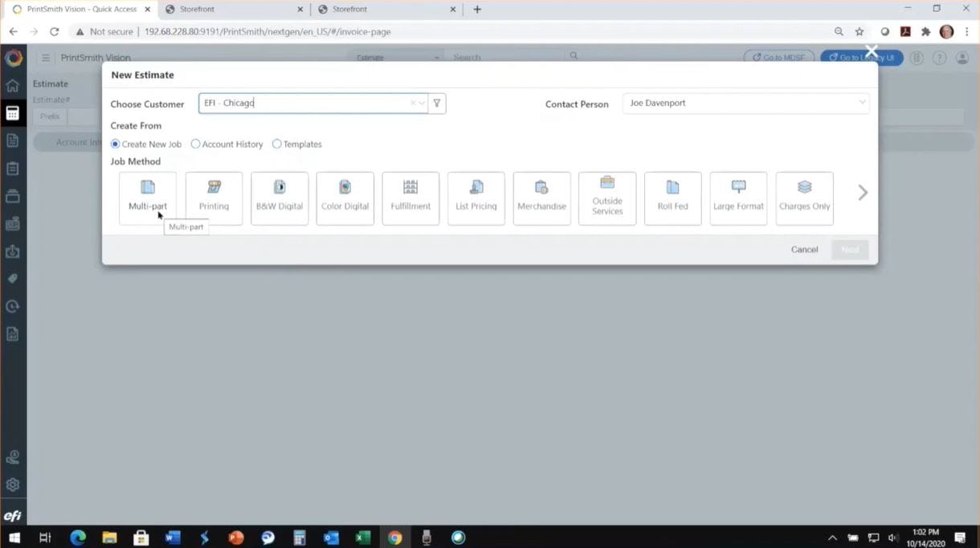Select the Charges Only job method
Image resolution: width=980 pixels, height=548 pixels.
[804, 198]
